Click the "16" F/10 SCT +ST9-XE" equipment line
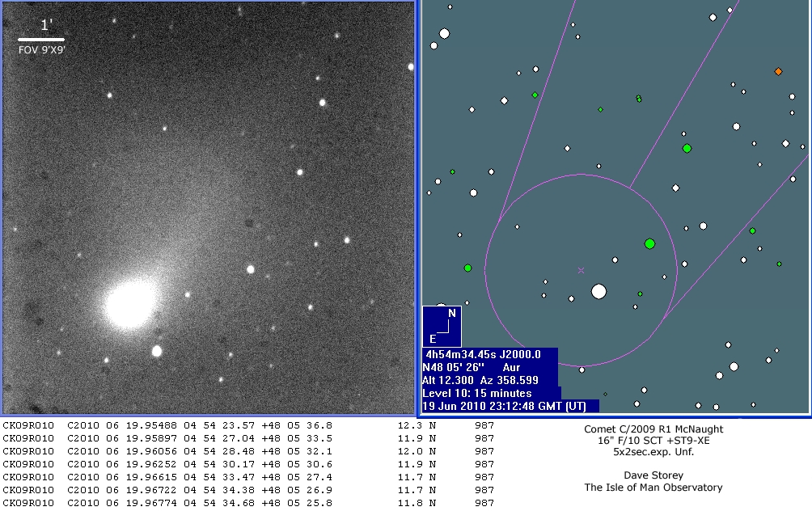Screen dimensions: 812x511 coord(653,441)
